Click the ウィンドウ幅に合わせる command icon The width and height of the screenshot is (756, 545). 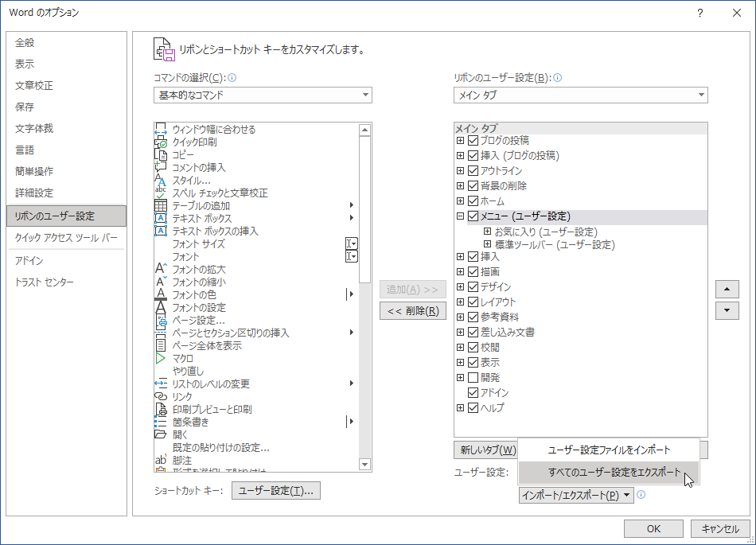[161, 129]
